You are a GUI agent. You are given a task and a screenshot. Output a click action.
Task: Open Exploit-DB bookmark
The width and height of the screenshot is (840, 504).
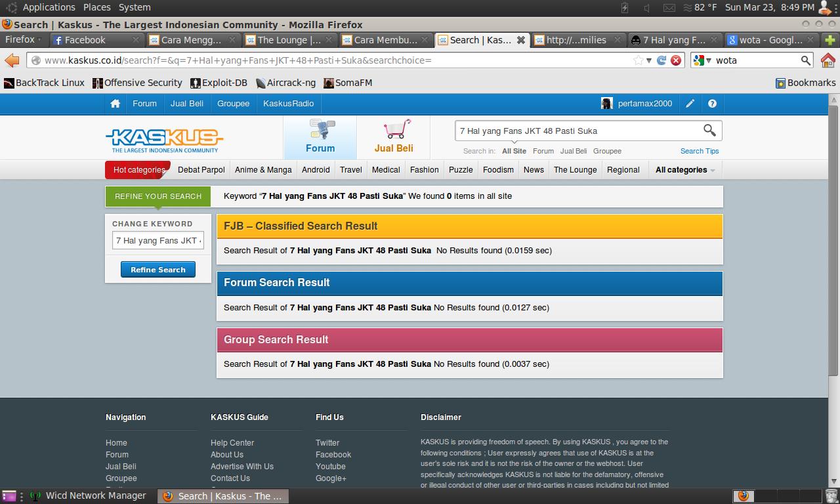(219, 83)
